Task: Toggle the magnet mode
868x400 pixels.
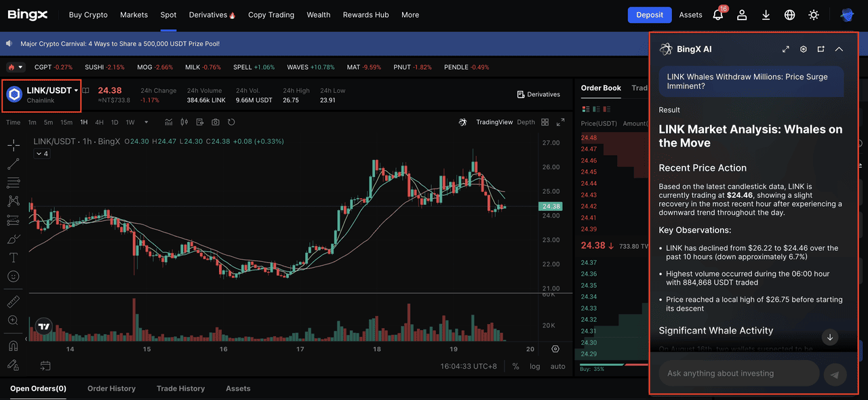Action: point(13,346)
